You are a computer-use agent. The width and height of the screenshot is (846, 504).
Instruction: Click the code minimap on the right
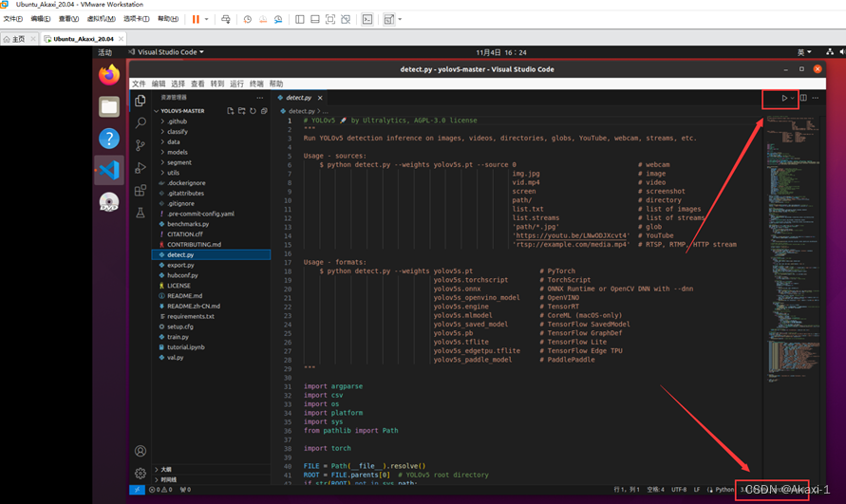click(x=793, y=249)
